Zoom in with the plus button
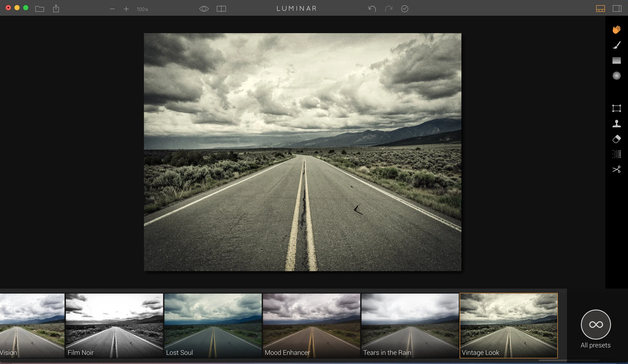 tap(126, 9)
